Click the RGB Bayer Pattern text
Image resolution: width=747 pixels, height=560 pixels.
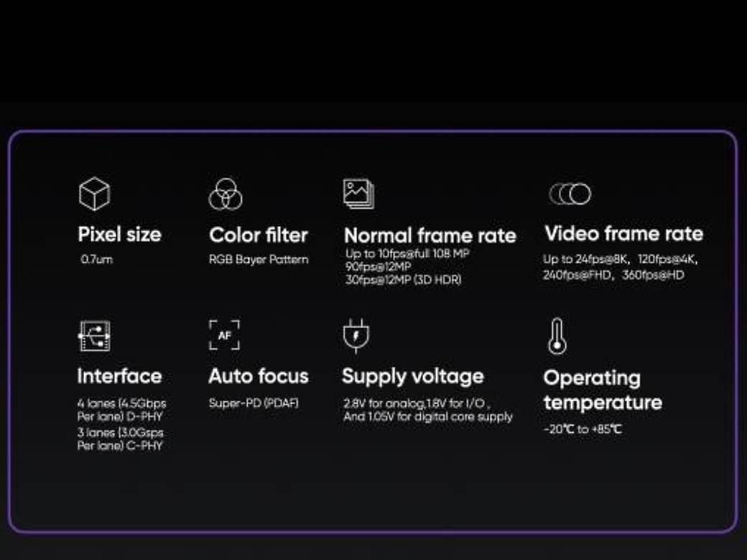click(259, 259)
